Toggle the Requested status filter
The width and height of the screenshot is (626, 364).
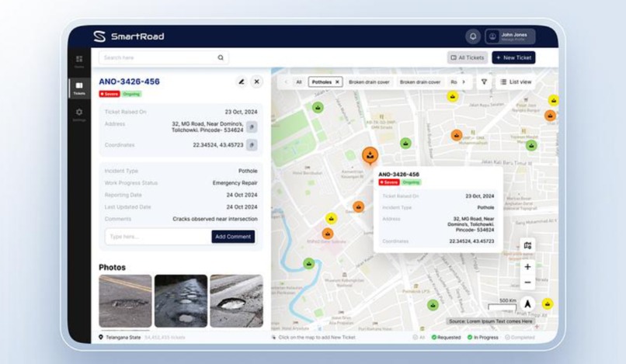(446, 338)
